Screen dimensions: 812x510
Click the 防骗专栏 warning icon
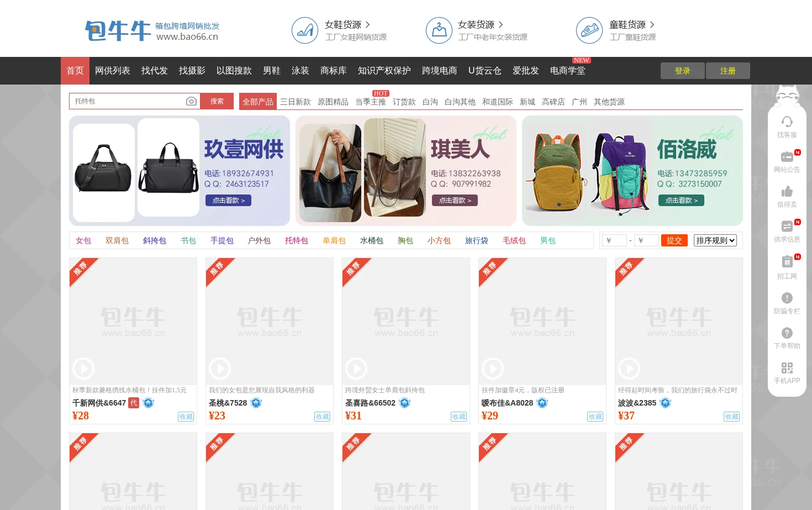[x=787, y=298]
